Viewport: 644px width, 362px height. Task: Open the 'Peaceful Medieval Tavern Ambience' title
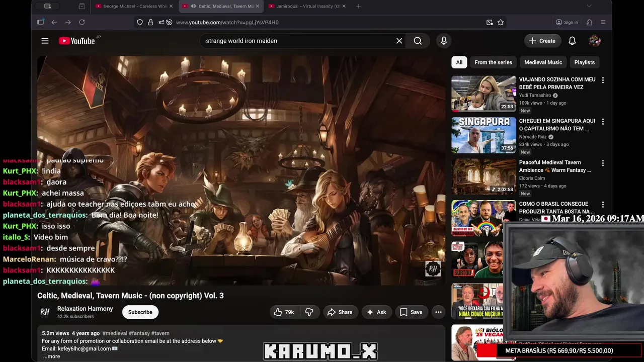(x=555, y=166)
